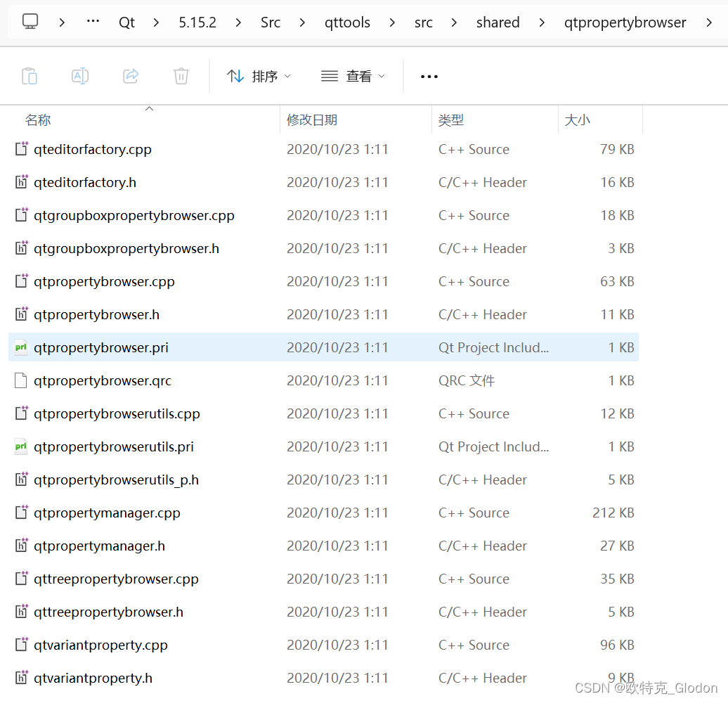Click the qteditorfactory.h header file icon

point(20,181)
